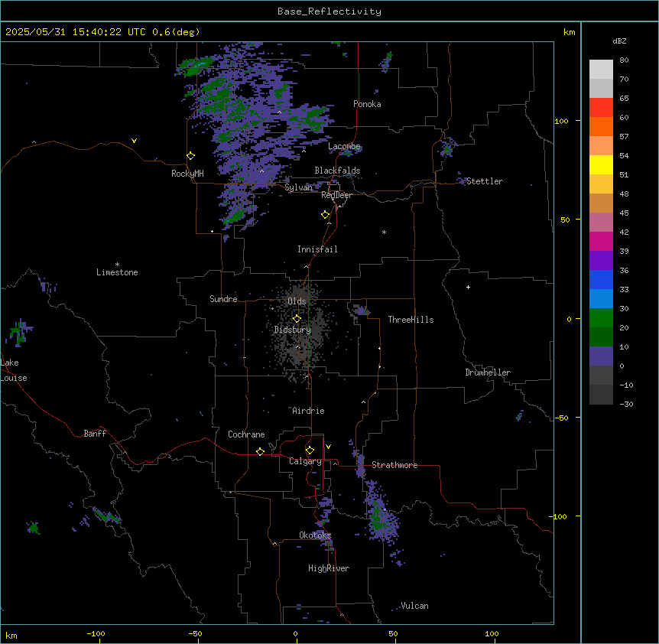Click the Drumheller city label
The image size is (659, 644).
488,372
